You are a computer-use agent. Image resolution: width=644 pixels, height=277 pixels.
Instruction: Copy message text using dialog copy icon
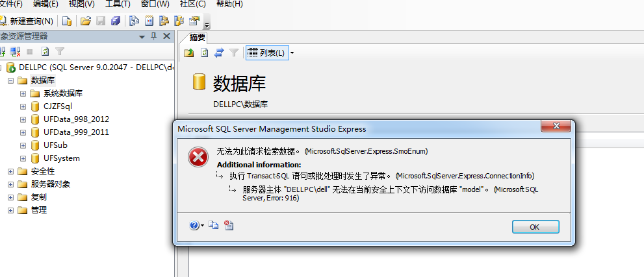(x=214, y=225)
